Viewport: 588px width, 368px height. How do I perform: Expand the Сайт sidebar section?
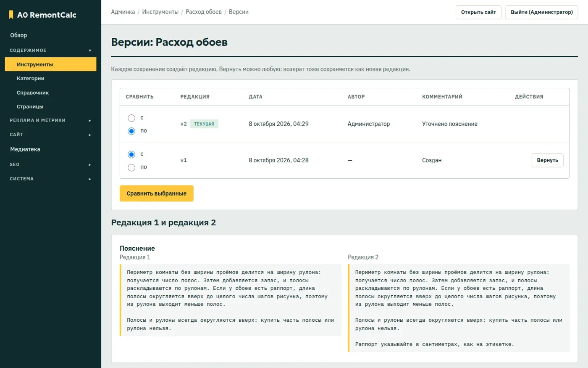(50, 135)
